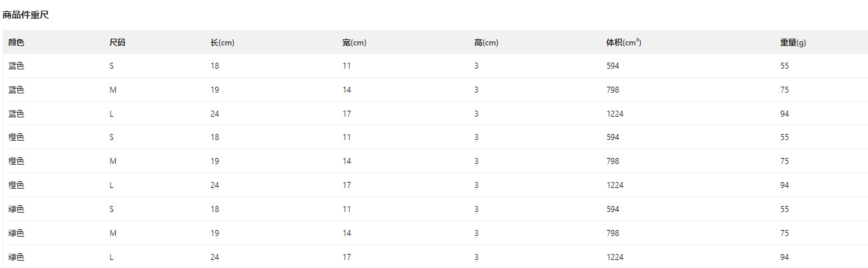
Task: Select 绿色 color cell of size S row
Action: pyautogui.click(x=16, y=209)
